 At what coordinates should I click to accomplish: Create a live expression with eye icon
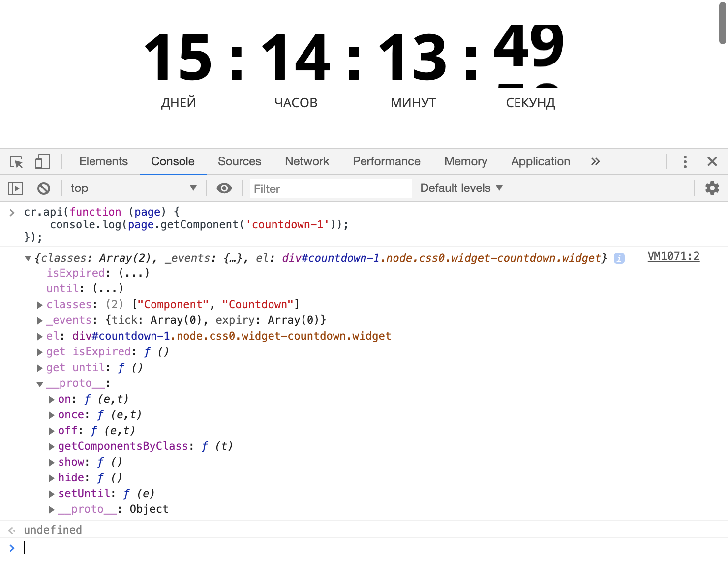(x=224, y=188)
